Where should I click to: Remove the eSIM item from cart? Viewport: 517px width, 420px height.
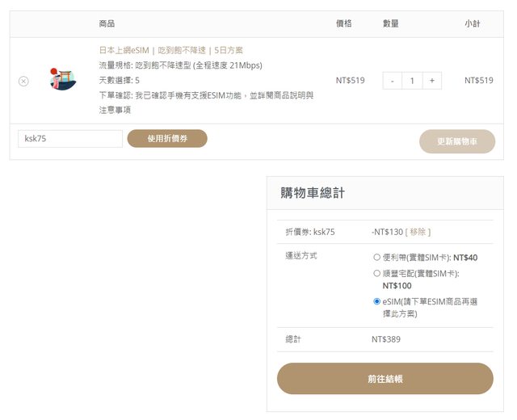[23, 81]
